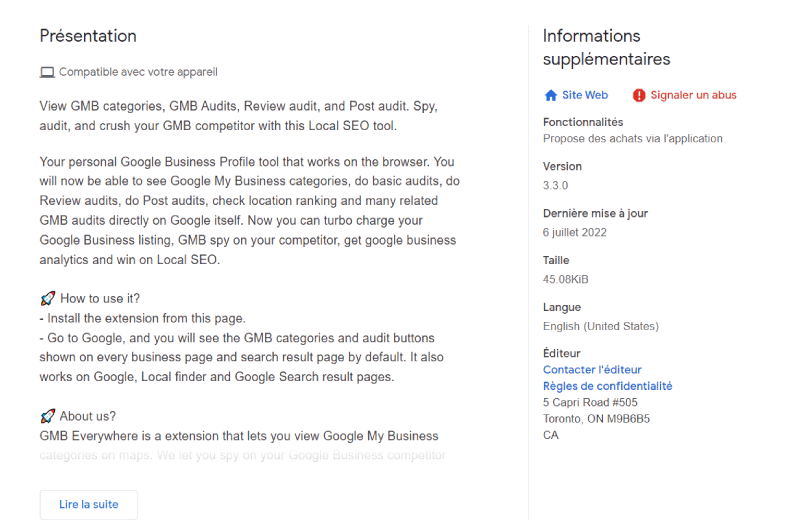Screen dimensions: 800x530
Task: Click the country code CA
Action: [551, 435]
